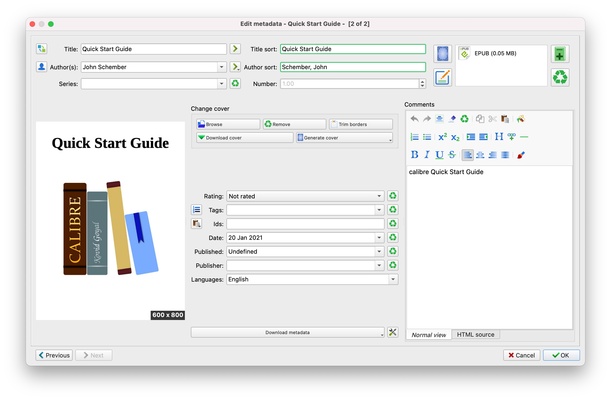Insert a horizontal rule in comments
Viewport: 611px width, 400px height.
524,137
